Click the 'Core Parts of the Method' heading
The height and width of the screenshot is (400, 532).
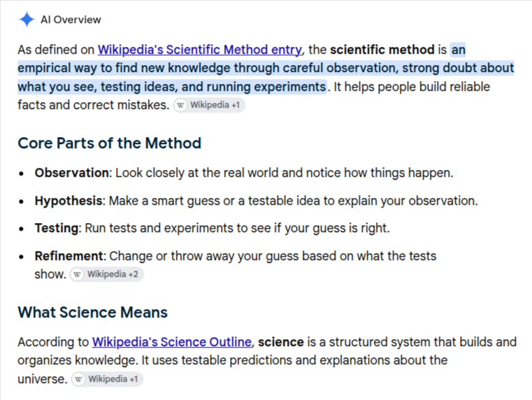click(x=109, y=143)
